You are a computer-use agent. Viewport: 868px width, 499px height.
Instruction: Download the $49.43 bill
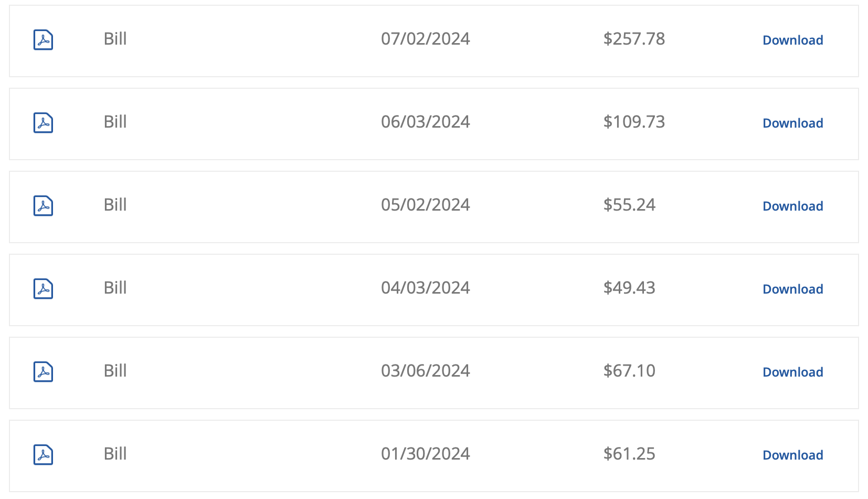(792, 289)
